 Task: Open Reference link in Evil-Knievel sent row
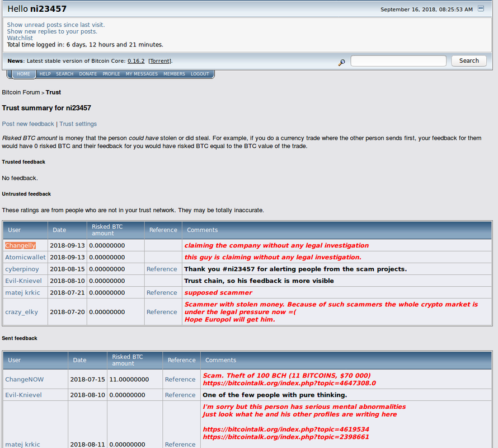coord(180,395)
